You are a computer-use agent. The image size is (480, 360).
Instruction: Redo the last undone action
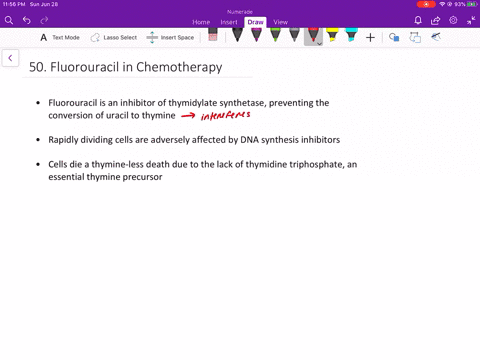44,21
